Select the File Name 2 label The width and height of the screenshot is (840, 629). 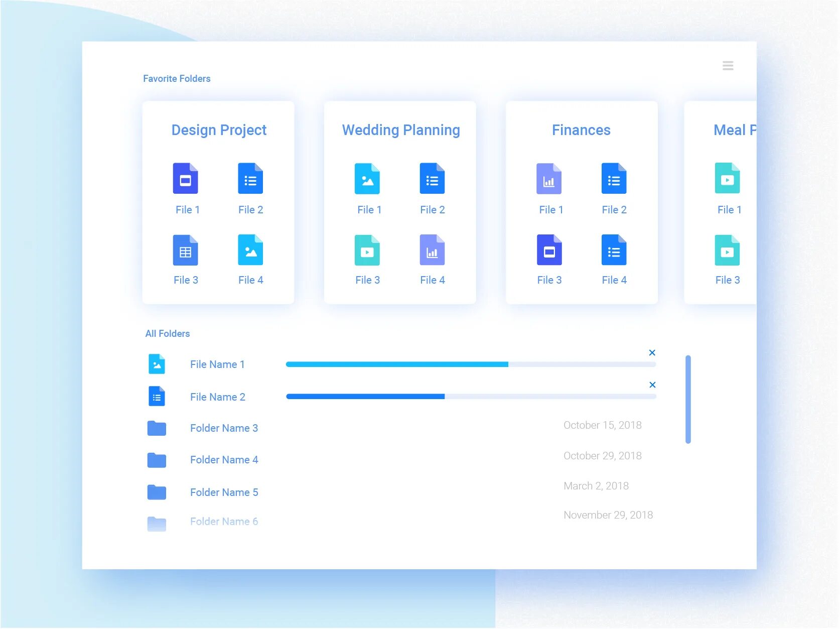point(218,397)
